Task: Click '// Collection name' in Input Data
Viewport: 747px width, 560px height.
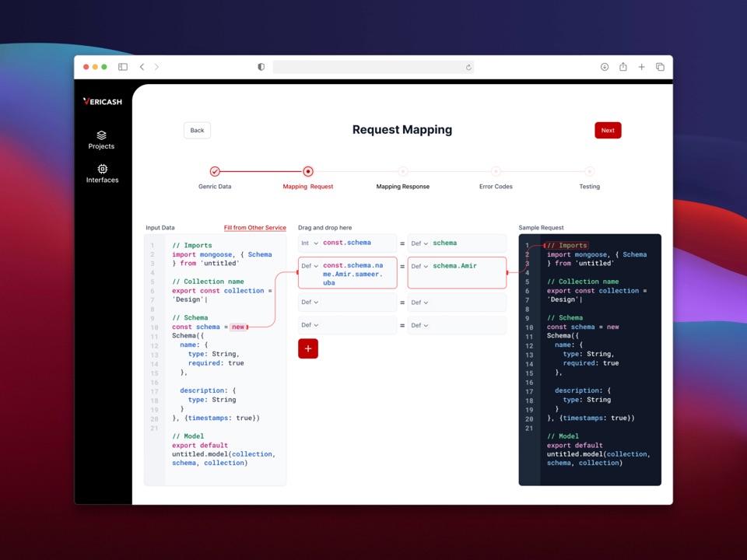Action: 209,282
